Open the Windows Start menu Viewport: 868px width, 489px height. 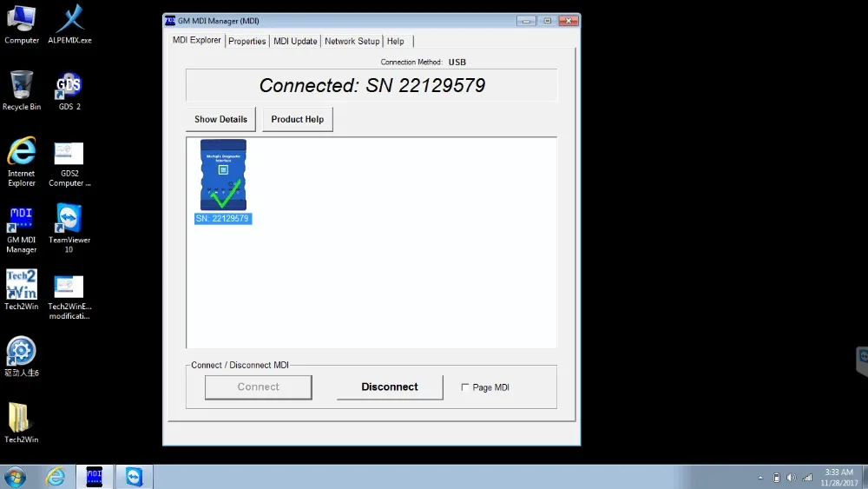[x=15, y=477]
